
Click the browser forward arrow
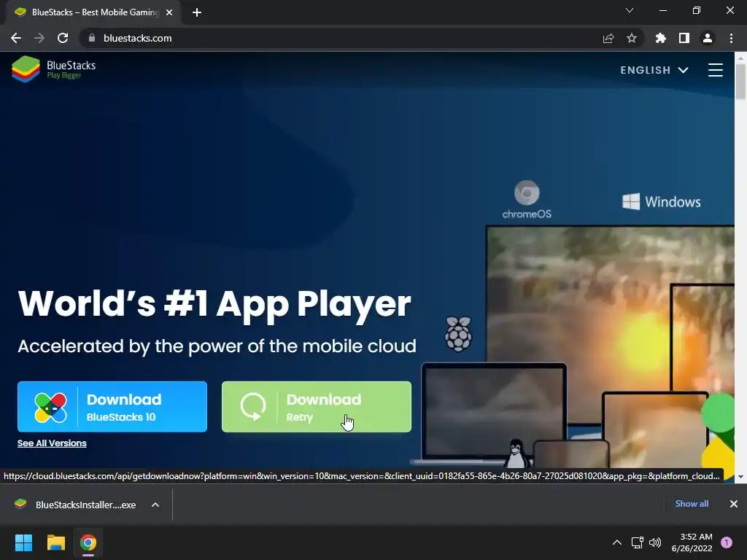pyautogui.click(x=39, y=38)
